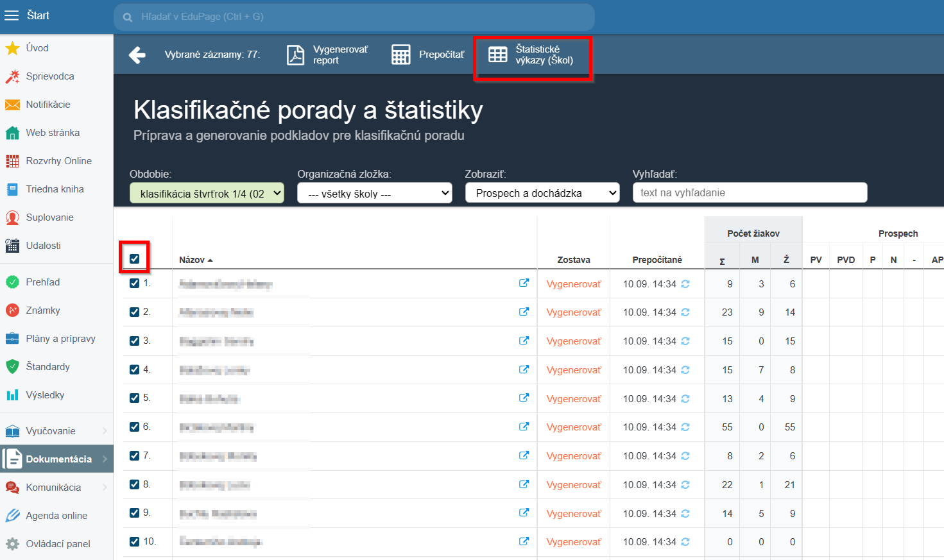Select Známky from the sidebar menu
The image size is (944, 560).
42,310
